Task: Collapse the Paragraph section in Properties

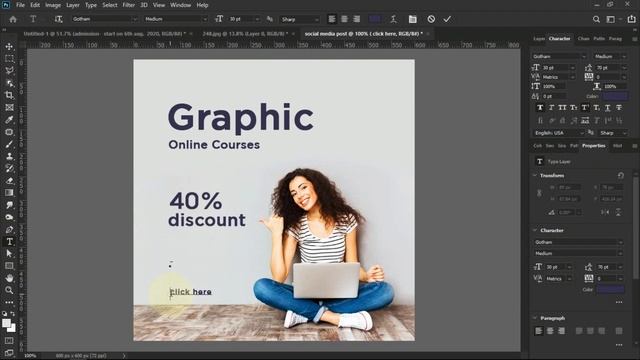Action: pos(535,318)
